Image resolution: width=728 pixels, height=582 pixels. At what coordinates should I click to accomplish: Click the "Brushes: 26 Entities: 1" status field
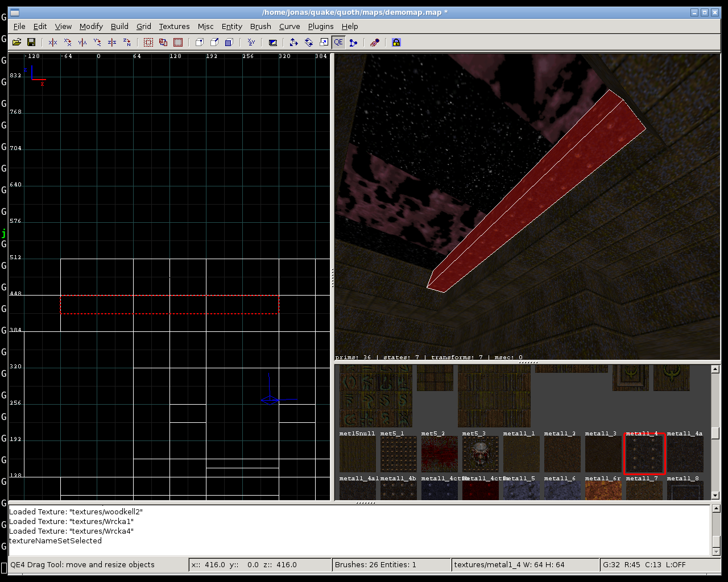391,565
